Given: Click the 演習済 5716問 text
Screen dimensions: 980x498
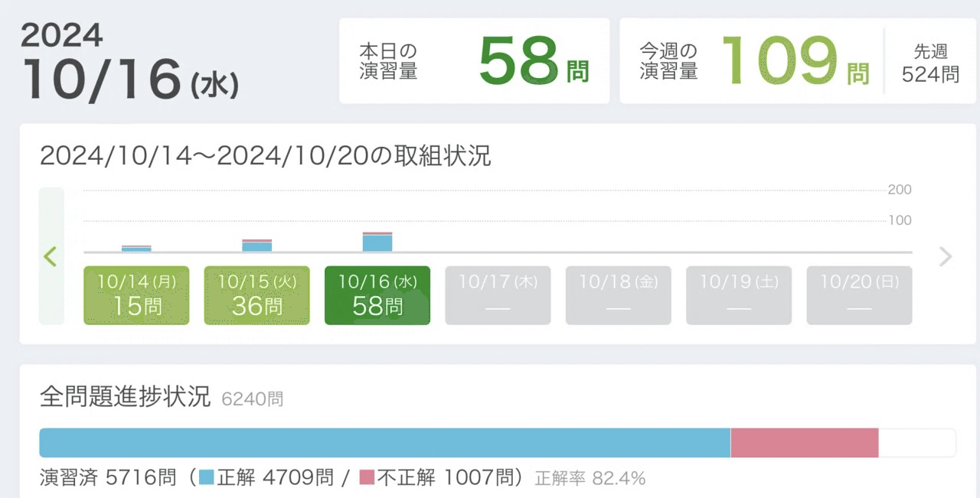Looking at the screenshot, I should (x=108, y=478).
